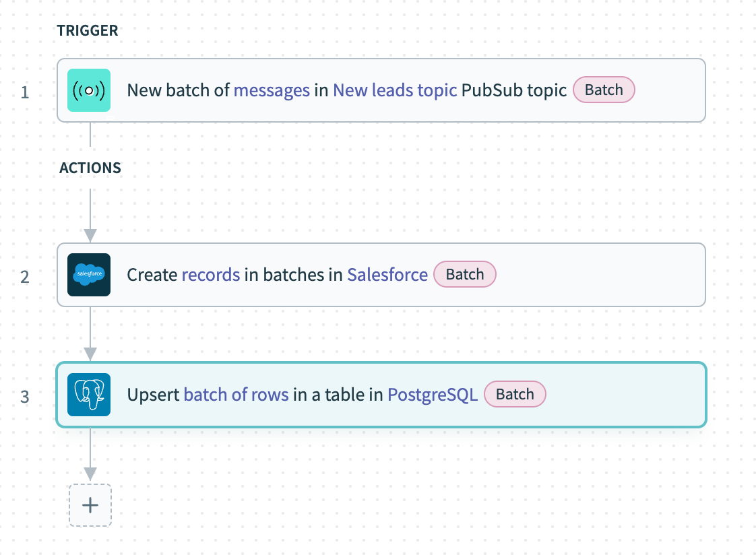Image resolution: width=756 pixels, height=555 pixels.
Task: Click the Batch badge on the trigger
Action: point(604,90)
